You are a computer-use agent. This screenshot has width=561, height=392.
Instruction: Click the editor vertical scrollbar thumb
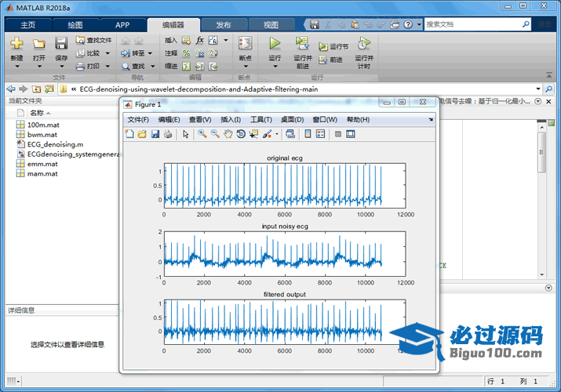pos(541,153)
